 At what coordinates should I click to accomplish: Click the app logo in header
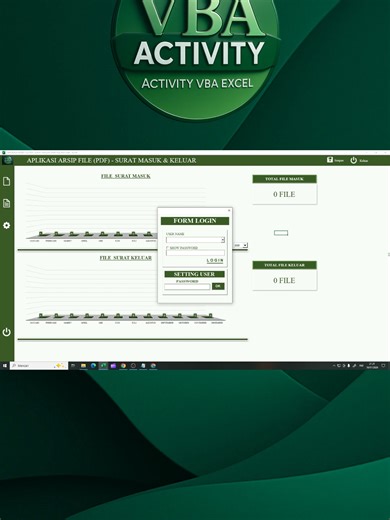[x=7, y=160]
